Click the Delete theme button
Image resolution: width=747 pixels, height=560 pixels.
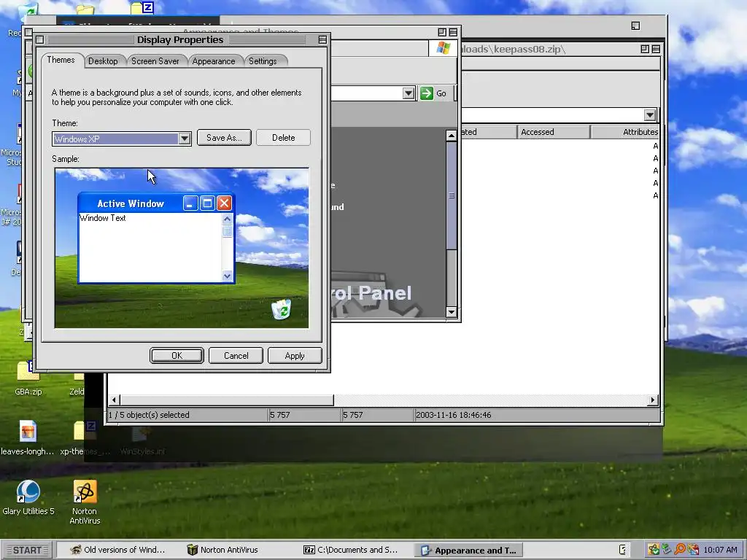284,138
